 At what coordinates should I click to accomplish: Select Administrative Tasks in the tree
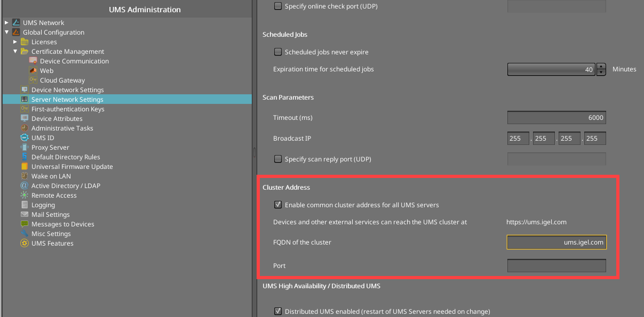[x=62, y=128]
